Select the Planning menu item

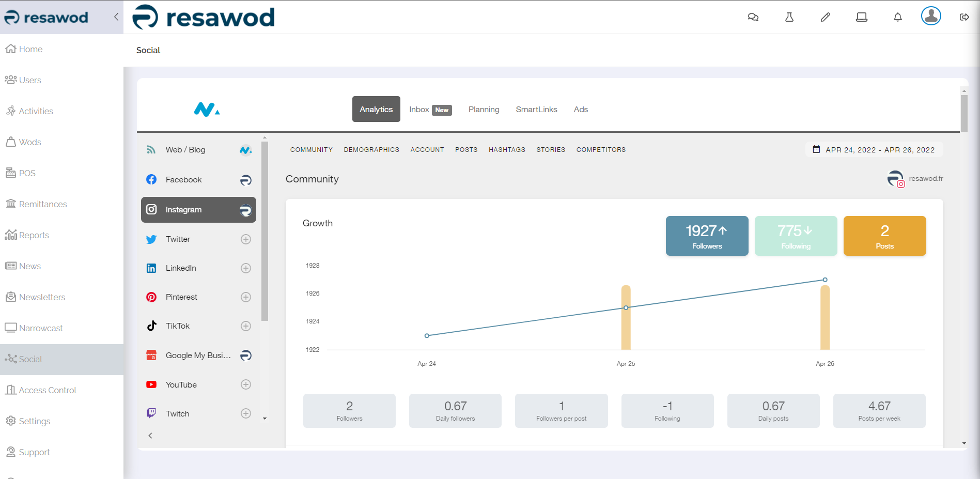(484, 109)
